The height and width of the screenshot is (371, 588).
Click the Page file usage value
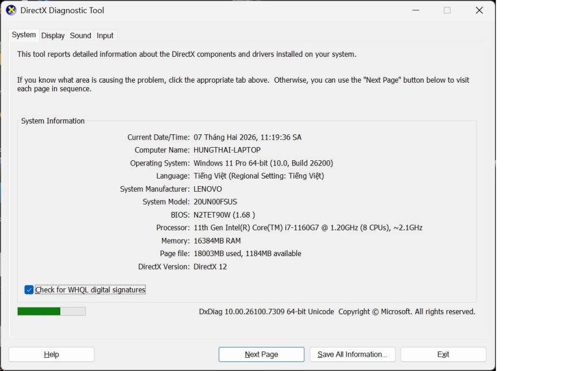click(x=247, y=254)
